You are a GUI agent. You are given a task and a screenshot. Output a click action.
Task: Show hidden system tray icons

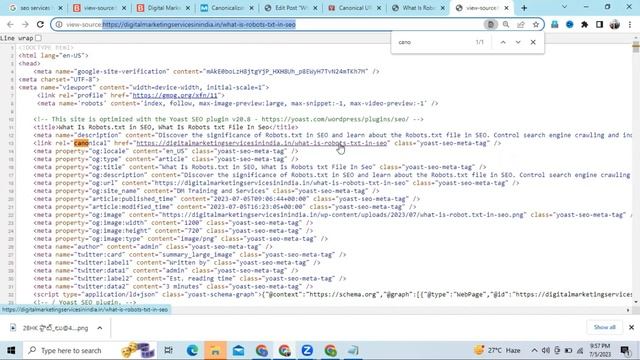(534, 350)
